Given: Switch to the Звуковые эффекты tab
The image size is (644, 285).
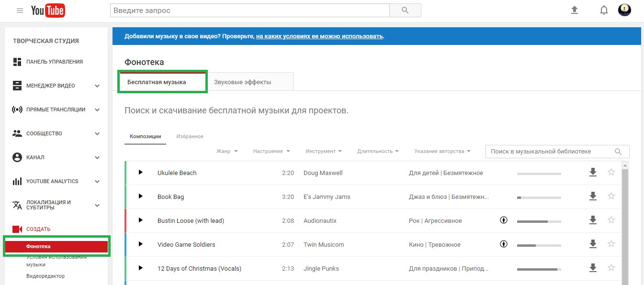Looking at the screenshot, I should (x=242, y=82).
